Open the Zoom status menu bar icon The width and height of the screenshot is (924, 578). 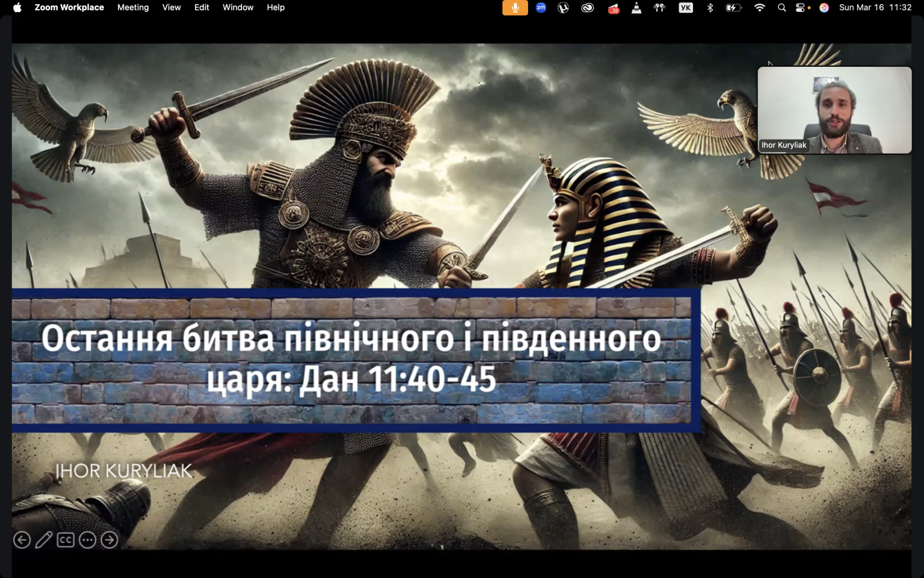coord(541,7)
